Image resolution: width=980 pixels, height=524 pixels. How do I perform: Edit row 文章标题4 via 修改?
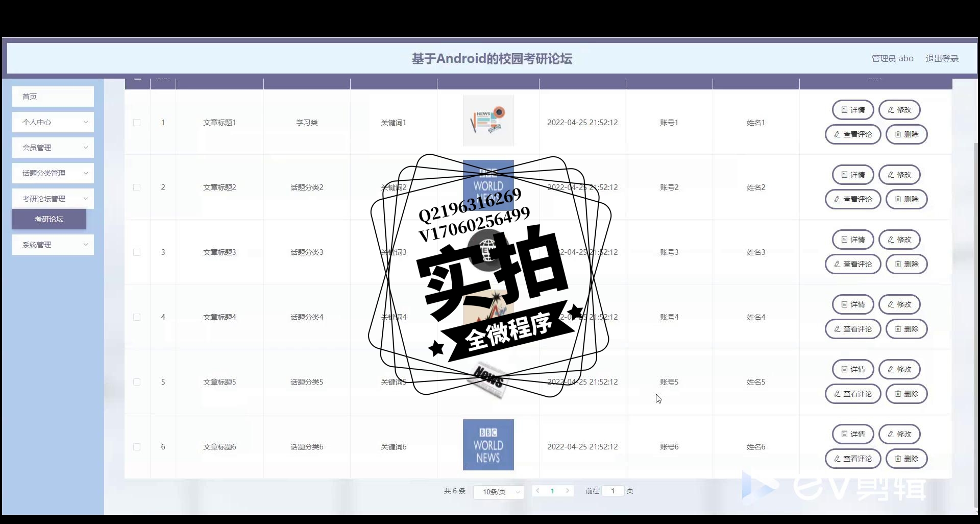point(899,304)
